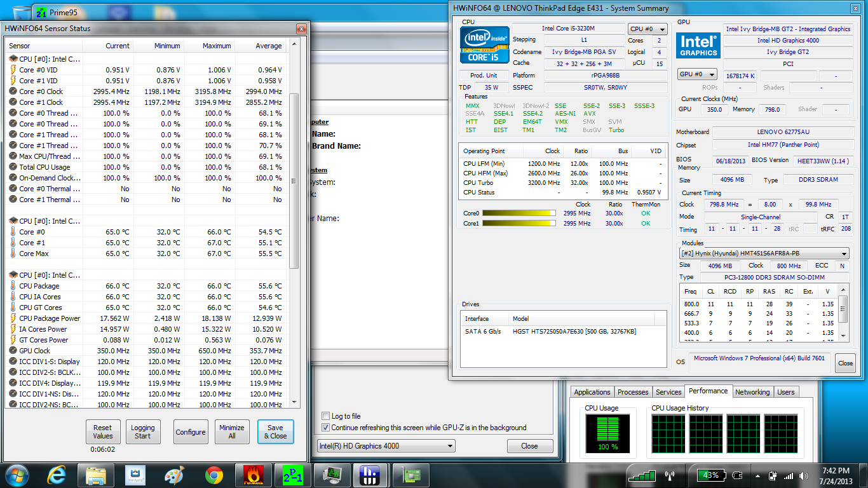Select the Performance tab
Screen dimensions: 868x488
point(708,391)
